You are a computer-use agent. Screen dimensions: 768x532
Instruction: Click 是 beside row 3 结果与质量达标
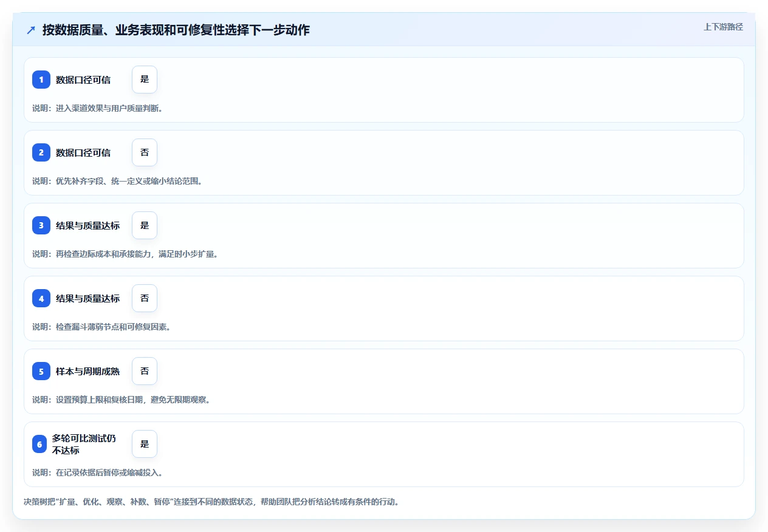click(x=145, y=225)
